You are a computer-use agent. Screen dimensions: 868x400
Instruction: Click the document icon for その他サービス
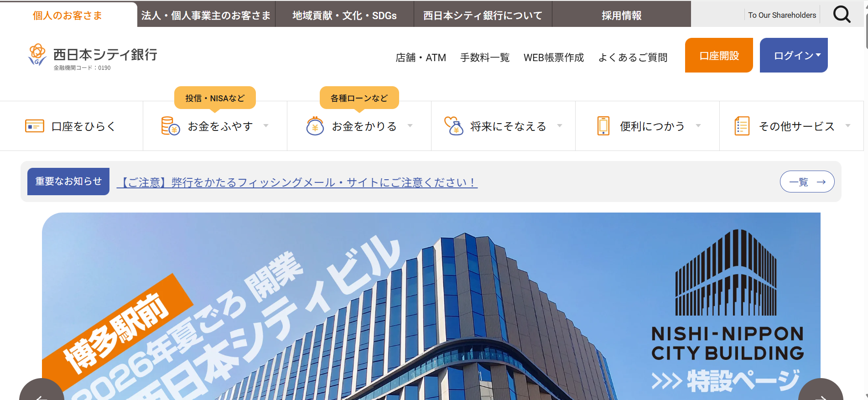(742, 126)
